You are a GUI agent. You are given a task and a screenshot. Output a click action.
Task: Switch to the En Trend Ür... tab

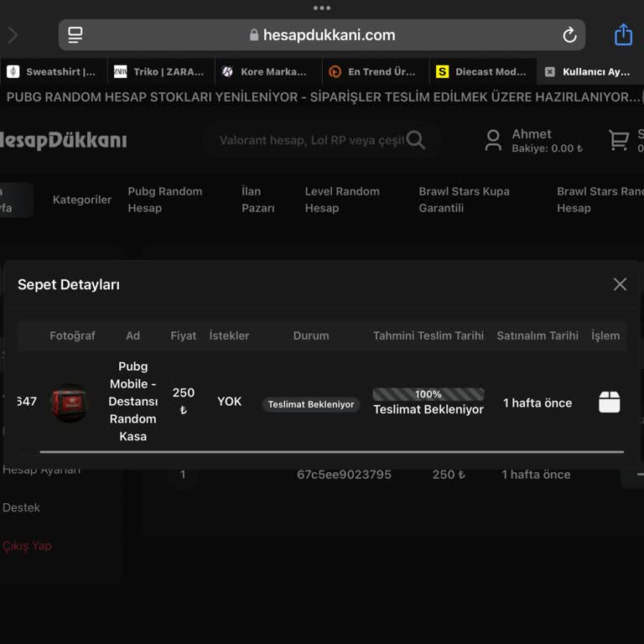click(x=376, y=72)
